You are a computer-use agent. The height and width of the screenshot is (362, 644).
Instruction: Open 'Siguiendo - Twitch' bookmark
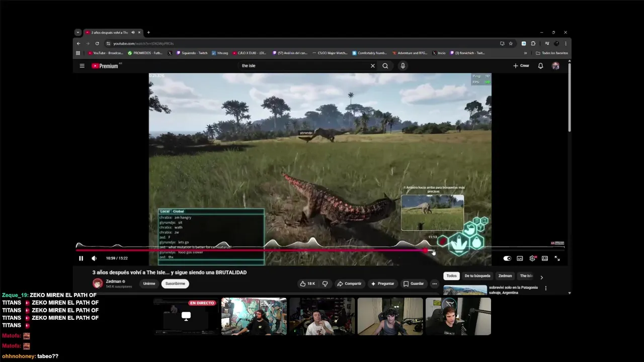click(192, 53)
